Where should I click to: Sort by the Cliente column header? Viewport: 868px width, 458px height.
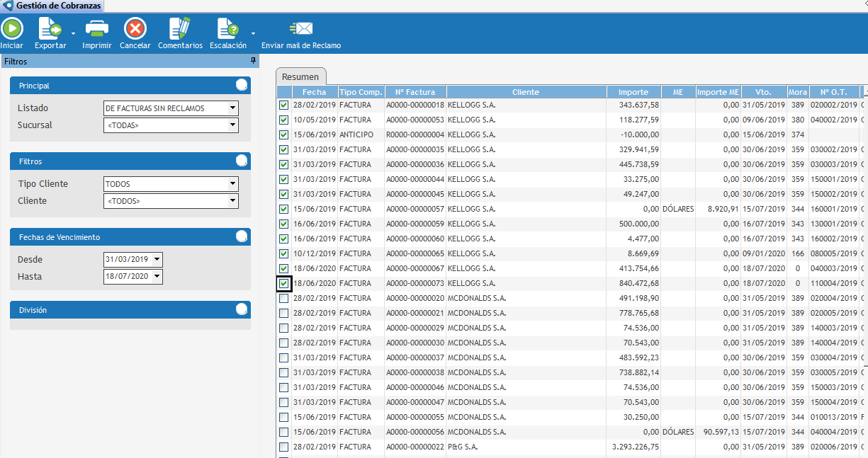pos(526,92)
